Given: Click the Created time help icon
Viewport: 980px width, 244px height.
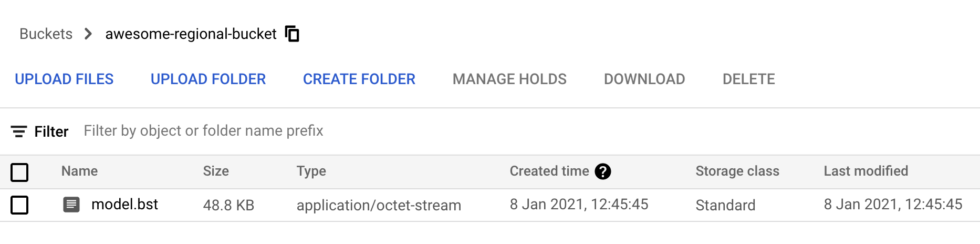Looking at the screenshot, I should [x=603, y=171].
